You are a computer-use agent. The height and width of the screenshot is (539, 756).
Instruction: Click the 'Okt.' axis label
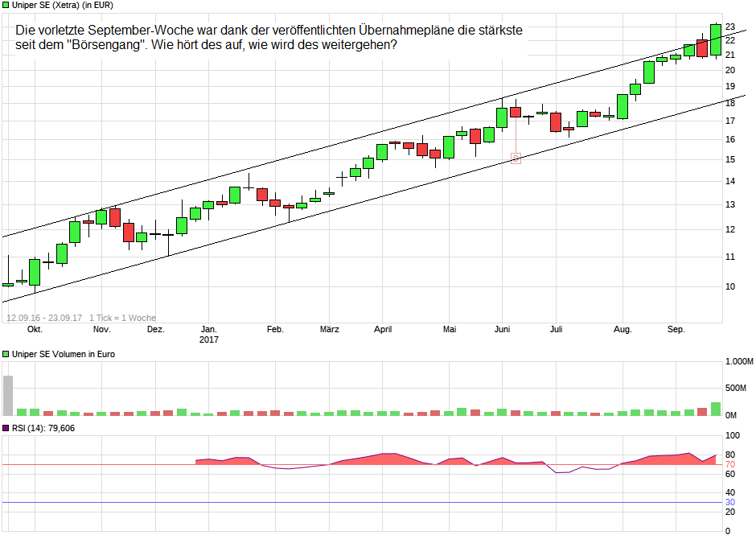point(35,329)
